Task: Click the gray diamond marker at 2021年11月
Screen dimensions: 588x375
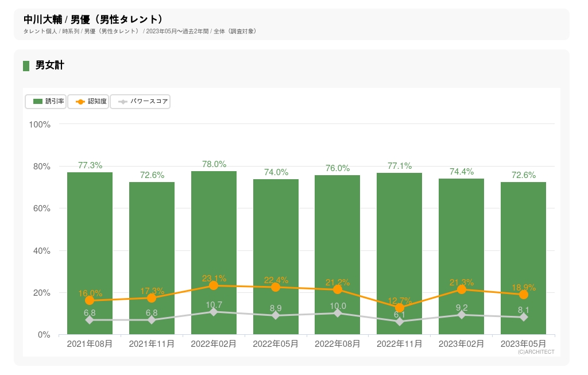Action: click(x=152, y=320)
